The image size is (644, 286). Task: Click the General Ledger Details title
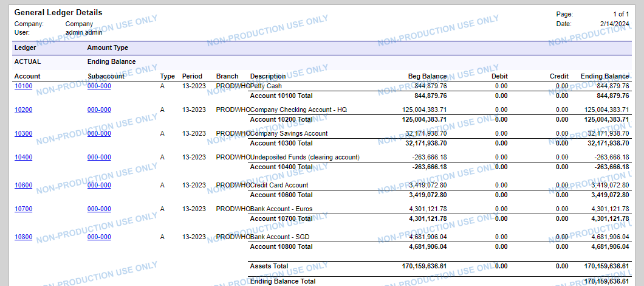(x=58, y=13)
